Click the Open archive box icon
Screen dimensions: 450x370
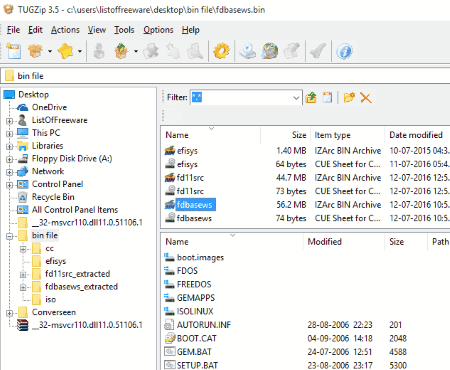(35, 51)
